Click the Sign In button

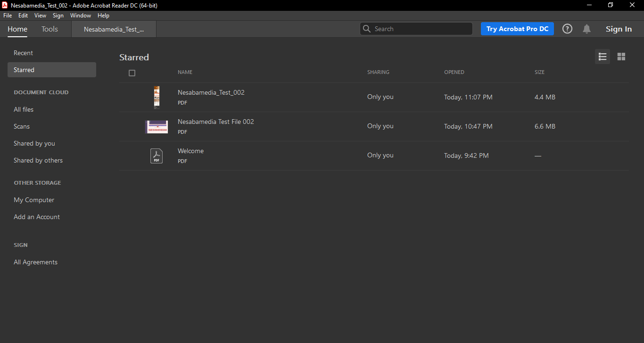click(x=619, y=29)
